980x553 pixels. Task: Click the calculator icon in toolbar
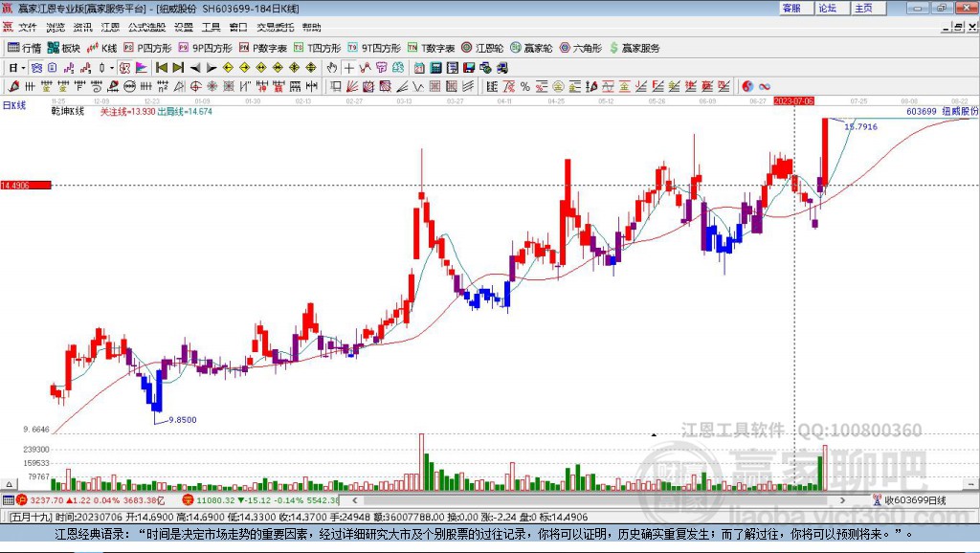436,68
